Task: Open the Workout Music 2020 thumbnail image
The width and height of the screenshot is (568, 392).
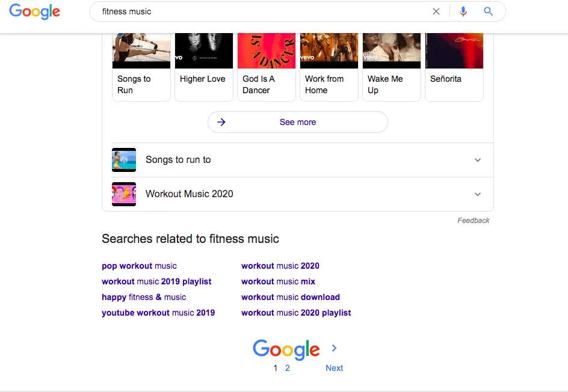Action: [x=124, y=194]
